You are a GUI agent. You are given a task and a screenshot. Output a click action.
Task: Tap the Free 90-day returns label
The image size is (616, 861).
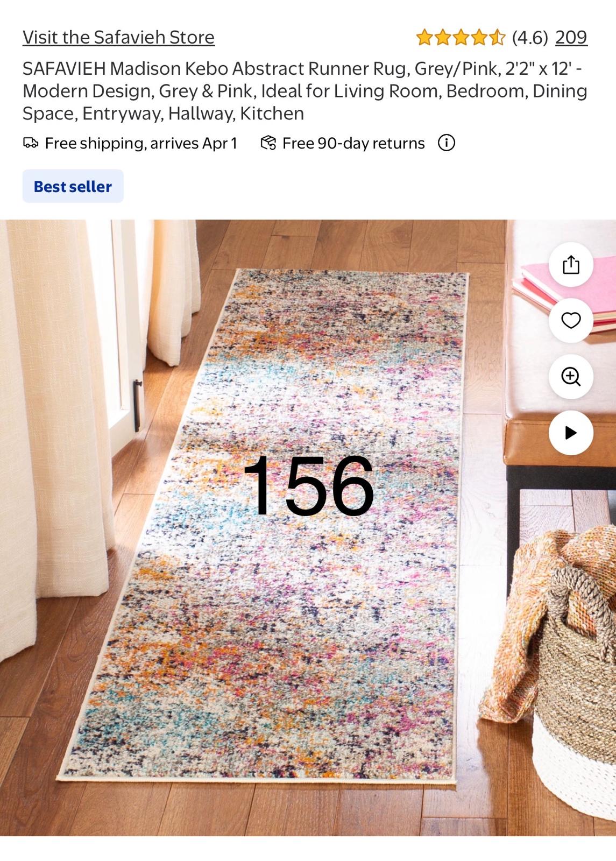[x=353, y=143]
